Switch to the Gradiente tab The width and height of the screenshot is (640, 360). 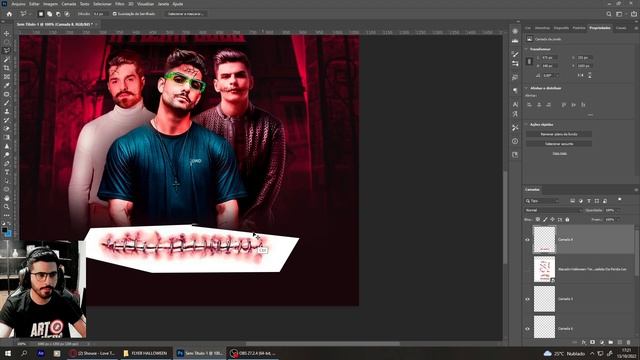(x=561, y=28)
